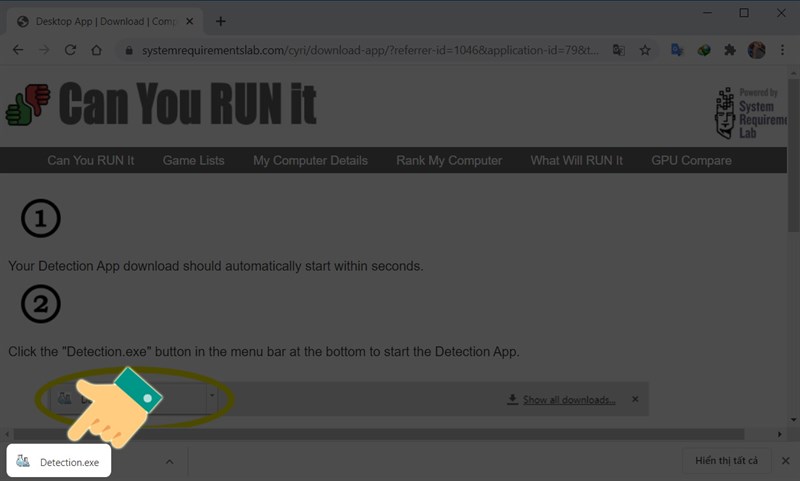Image resolution: width=800 pixels, height=481 pixels.
Task: Navigate to 'My Computer Details'
Action: click(310, 160)
